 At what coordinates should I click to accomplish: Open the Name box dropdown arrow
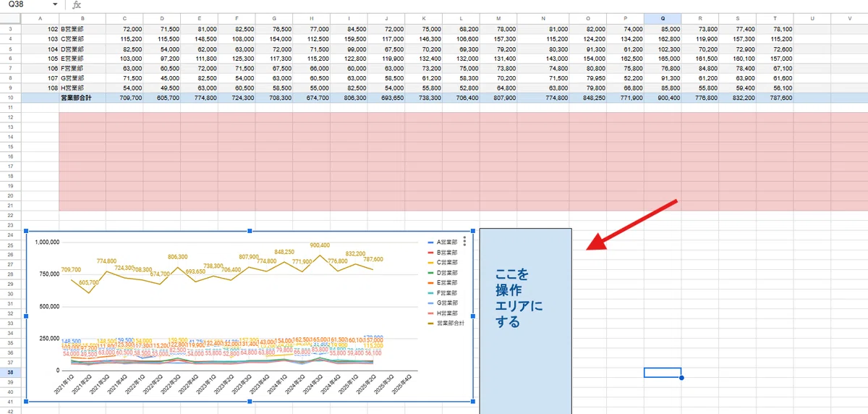tap(55, 4)
